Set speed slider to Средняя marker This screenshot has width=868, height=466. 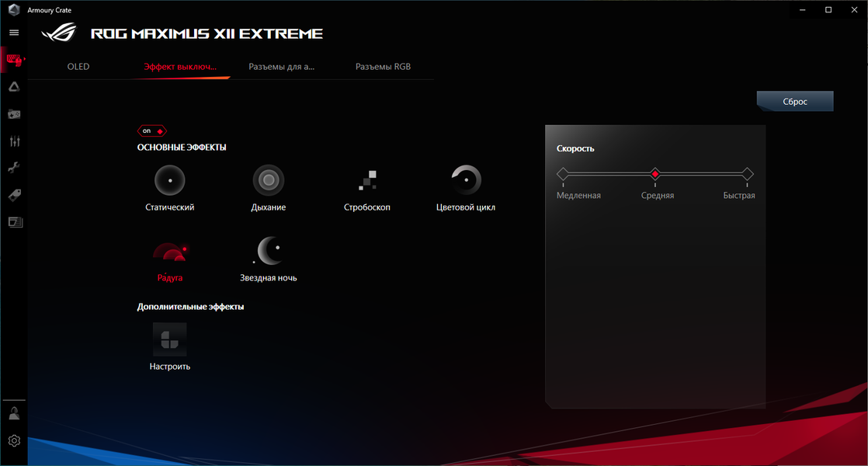tap(654, 174)
